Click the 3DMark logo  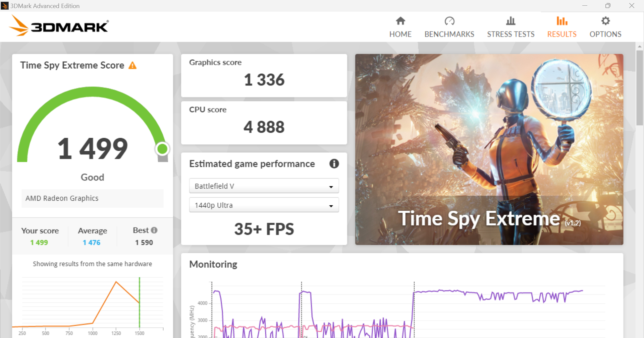point(59,26)
